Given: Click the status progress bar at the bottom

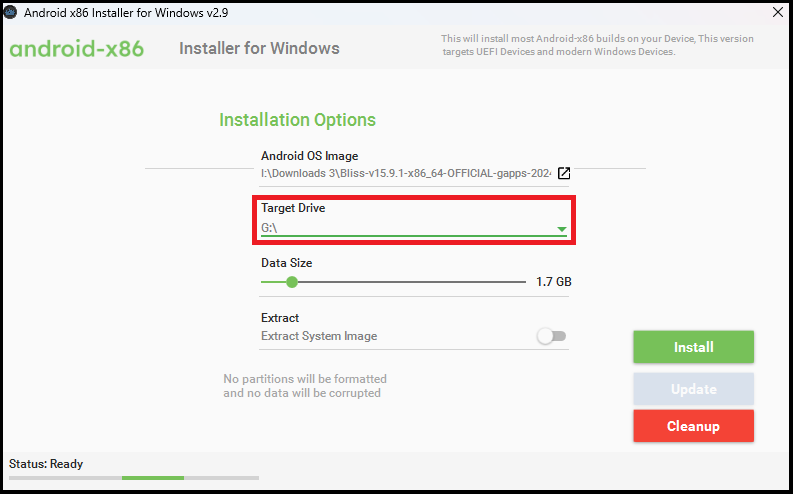Looking at the screenshot, I should tap(133, 478).
